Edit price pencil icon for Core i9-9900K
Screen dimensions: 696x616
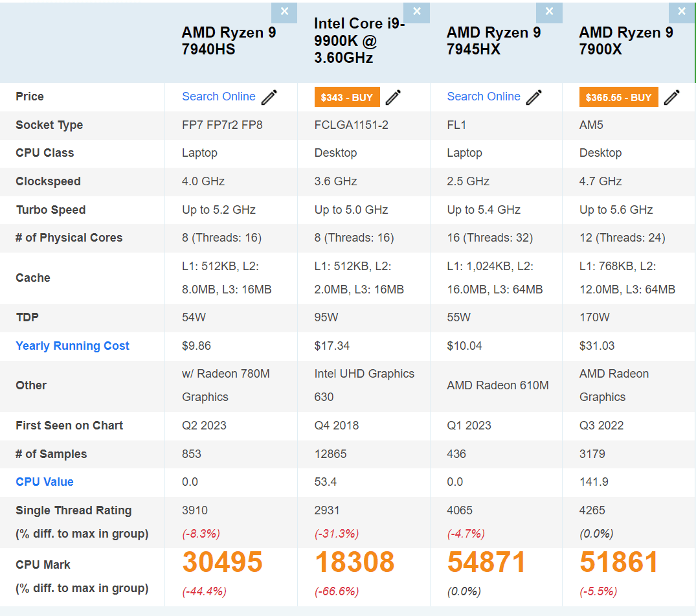coord(393,97)
